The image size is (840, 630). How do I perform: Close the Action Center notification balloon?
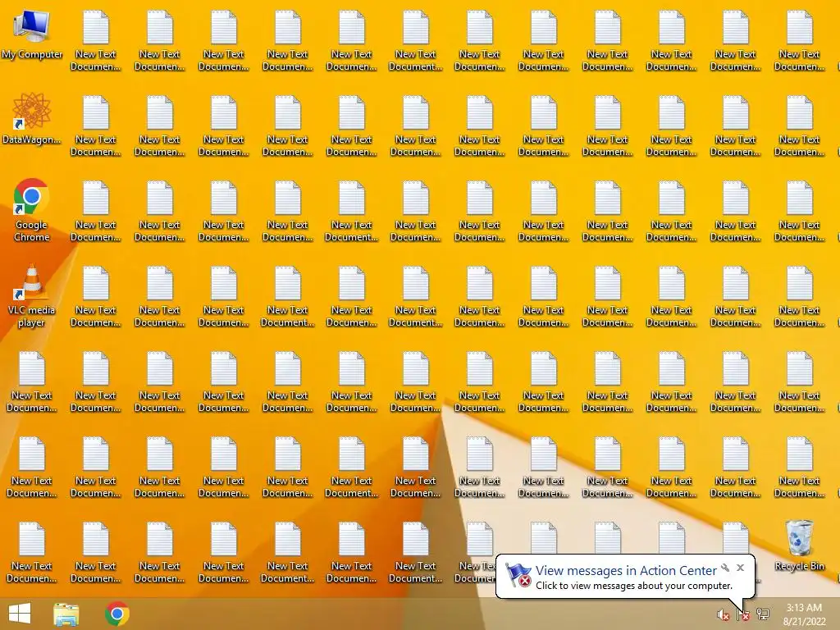click(741, 568)
